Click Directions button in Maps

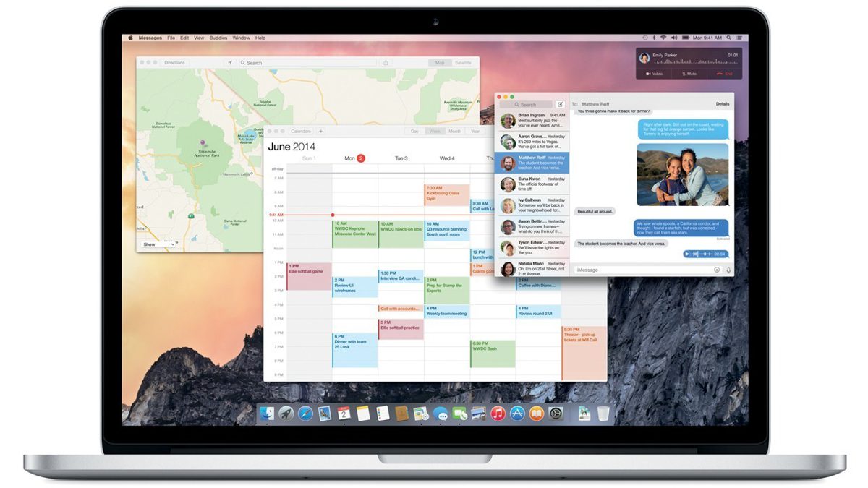click(x=174, y=63)
